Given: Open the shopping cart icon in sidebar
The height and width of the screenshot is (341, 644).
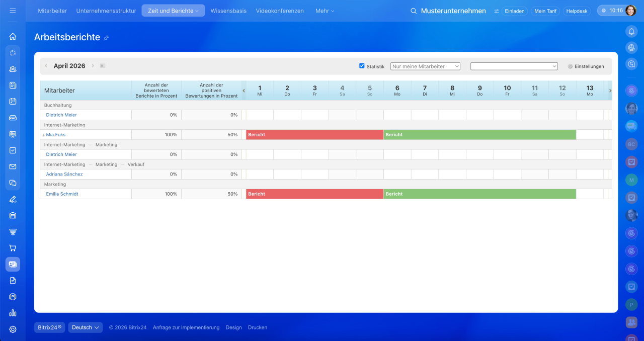Looking at the screenshot, I should (13, 248).
